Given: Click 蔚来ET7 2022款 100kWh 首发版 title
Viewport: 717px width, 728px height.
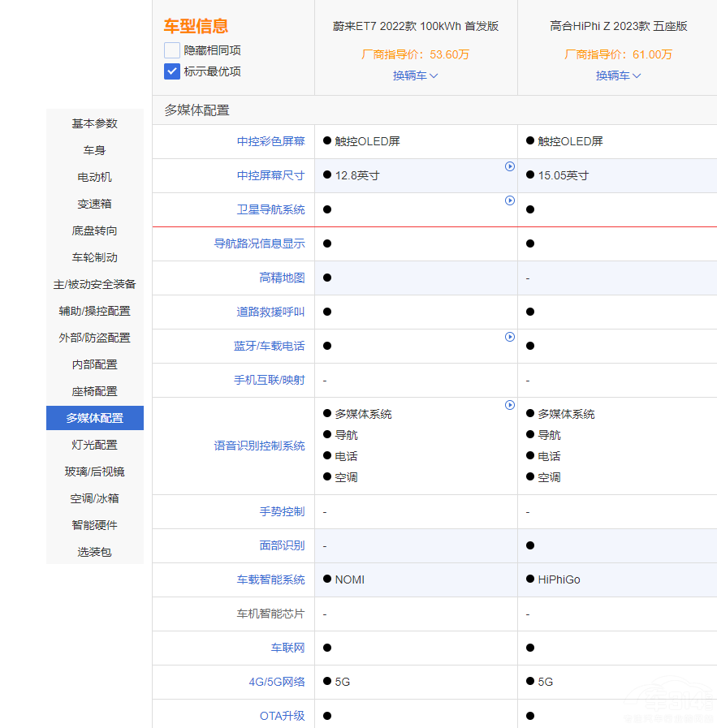Looking at the screenshot, I should [416, 26].
